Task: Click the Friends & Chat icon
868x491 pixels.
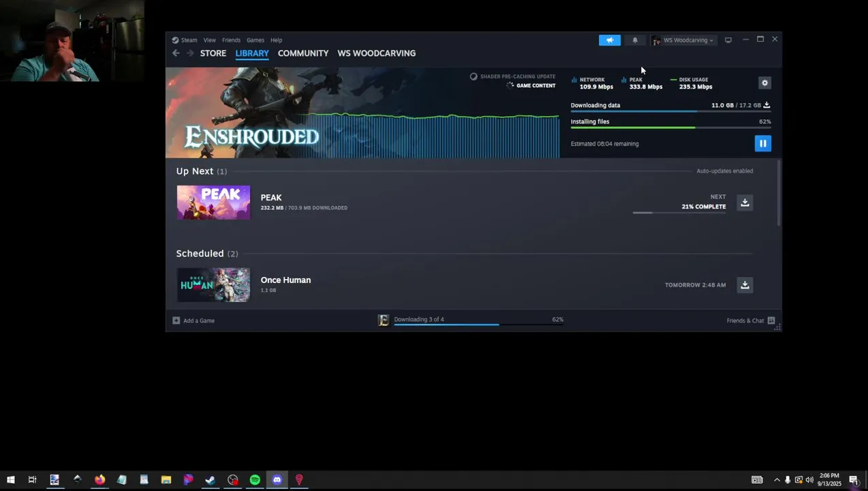Action: click(771, 321)
